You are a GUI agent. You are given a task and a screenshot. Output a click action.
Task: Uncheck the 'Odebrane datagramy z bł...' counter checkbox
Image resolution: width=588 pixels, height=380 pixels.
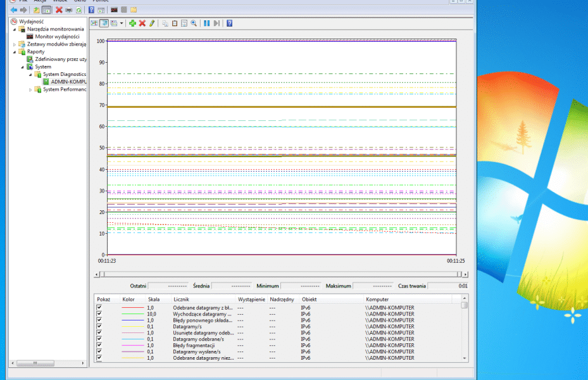coord(99,308)
